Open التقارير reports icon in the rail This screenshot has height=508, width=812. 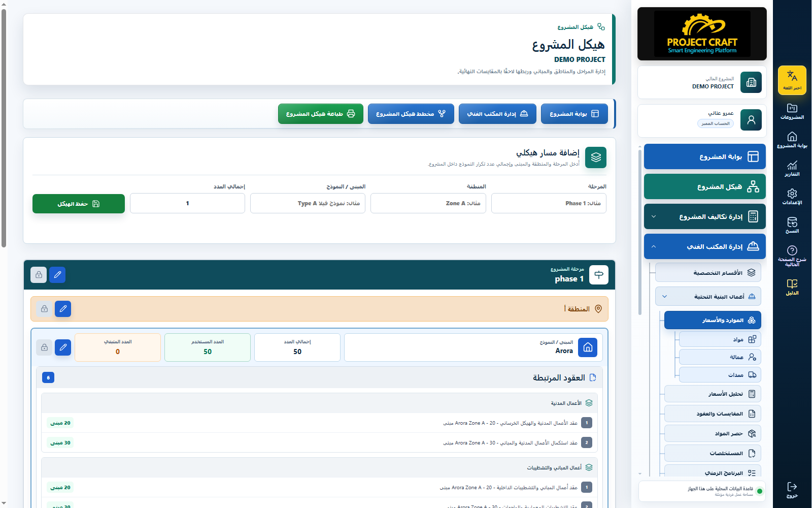[x=792, y=169]
